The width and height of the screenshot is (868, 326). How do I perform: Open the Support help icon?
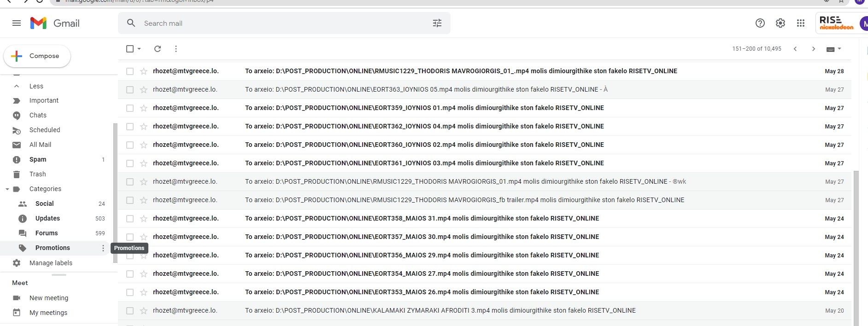pos(760,23)
